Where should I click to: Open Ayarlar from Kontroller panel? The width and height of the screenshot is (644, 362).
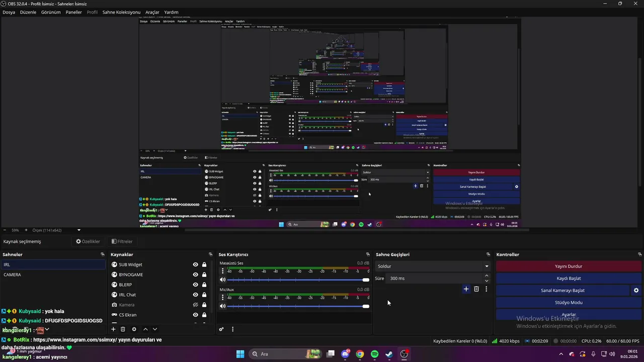coord(569,315)
